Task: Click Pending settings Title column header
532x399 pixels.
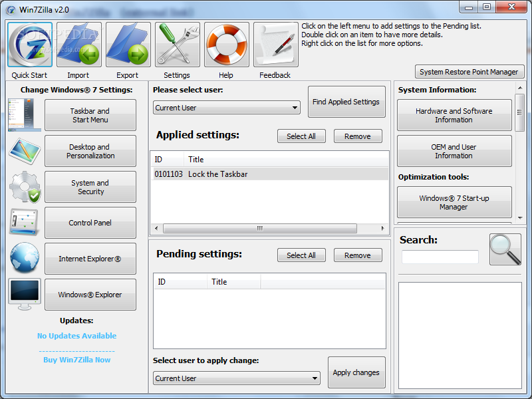Action: [234, 281]
